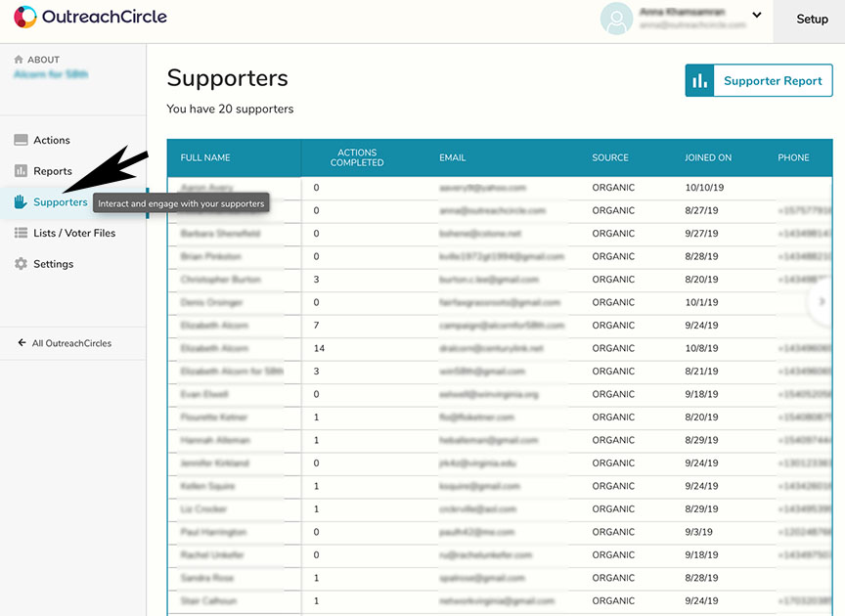845x616 pixels.
Task: Click the joined date 10/8/19
Action: coord(701,348)
